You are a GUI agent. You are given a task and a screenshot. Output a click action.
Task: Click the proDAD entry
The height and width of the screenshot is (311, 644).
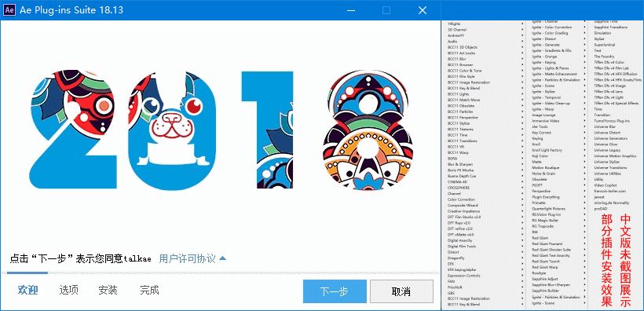pyautogui.click(x=601, y=209)
